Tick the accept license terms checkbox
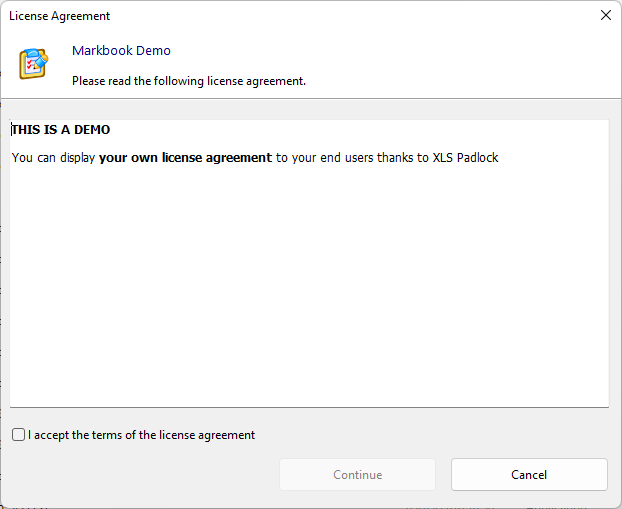This screenshot has width=622, height=509. click(18, 435)
